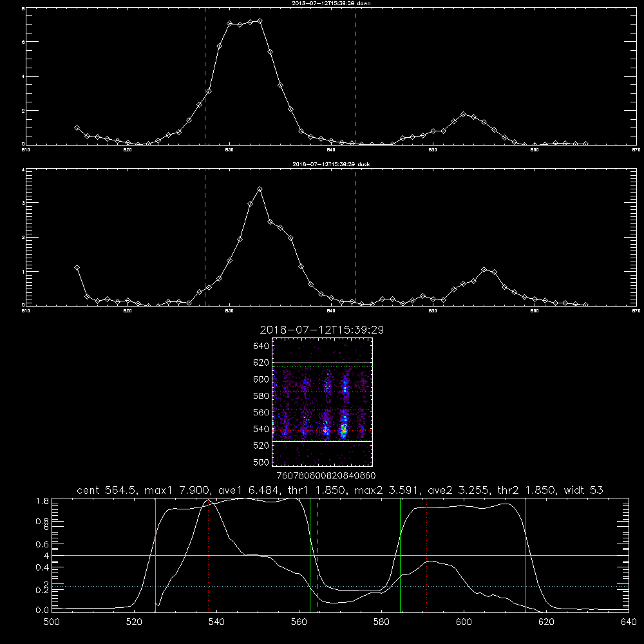Click the '600' label on bottom plot x-axis
Viewport: 644px width, 644px height.
464,622
